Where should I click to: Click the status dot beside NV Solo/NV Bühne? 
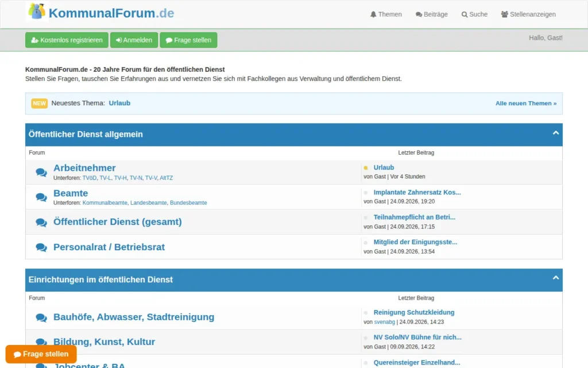pos(366,338)
